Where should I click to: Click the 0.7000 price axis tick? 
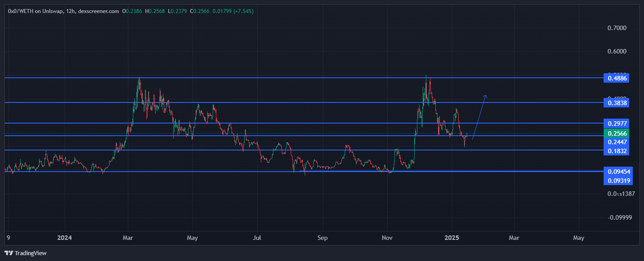(x=617, y=27)
